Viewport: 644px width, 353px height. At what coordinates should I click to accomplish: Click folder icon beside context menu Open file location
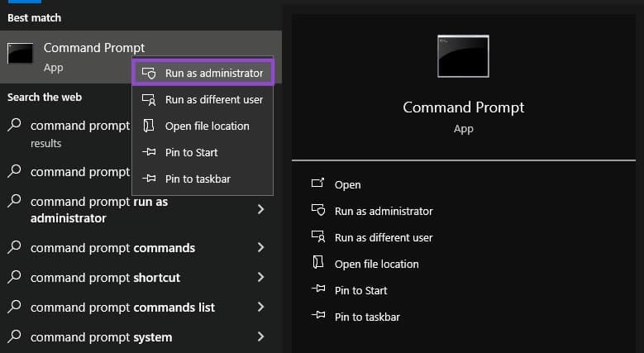click(x=148, y=126)
